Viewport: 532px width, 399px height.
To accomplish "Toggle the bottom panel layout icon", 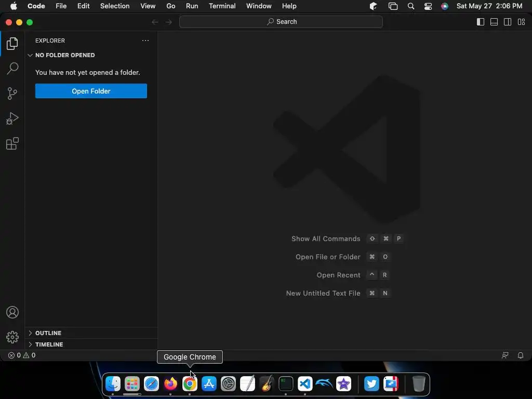I will coord(494,22).
